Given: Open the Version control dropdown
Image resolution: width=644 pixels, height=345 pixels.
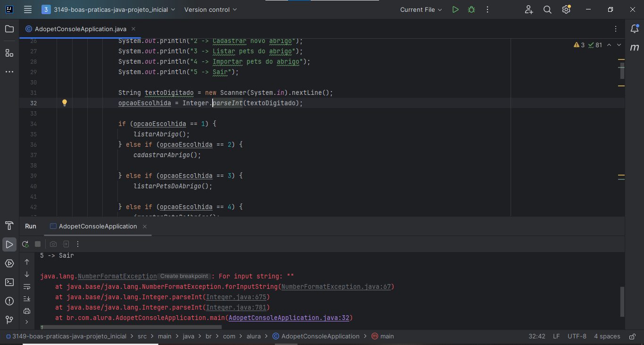Looking at the screenshot, I should tap(211, 9).
